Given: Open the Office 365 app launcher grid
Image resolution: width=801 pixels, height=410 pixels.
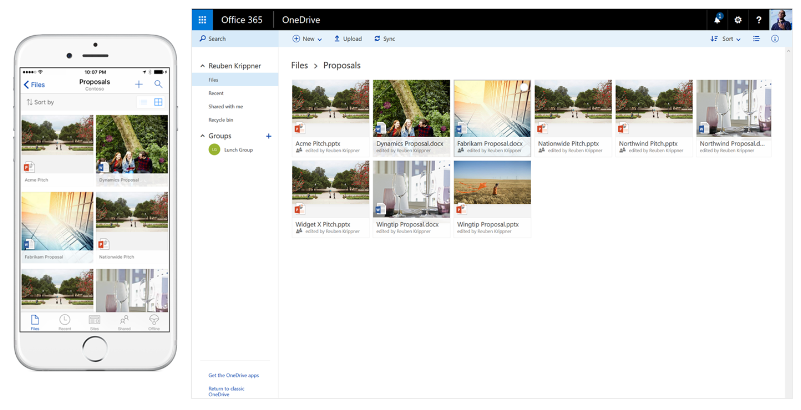Looking at the screenshot, I should (202, 20).
